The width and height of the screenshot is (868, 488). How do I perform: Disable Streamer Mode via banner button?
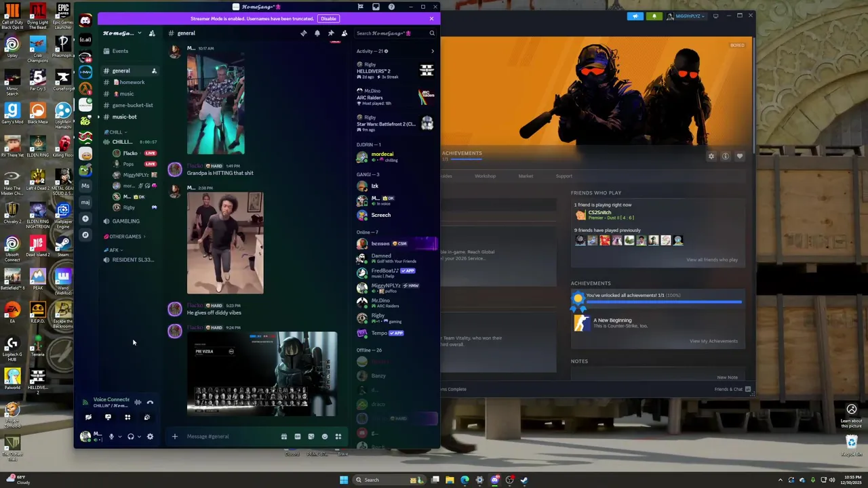328,18
